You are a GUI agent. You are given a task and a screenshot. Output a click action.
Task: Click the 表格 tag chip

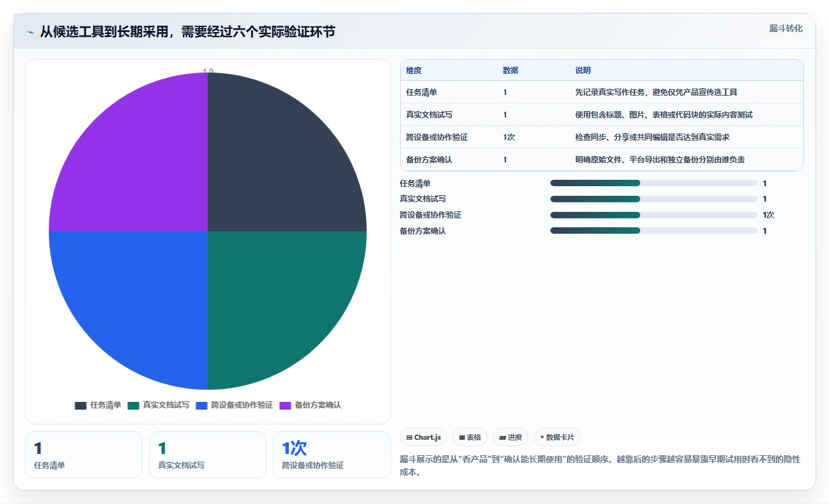click(469, 437)
